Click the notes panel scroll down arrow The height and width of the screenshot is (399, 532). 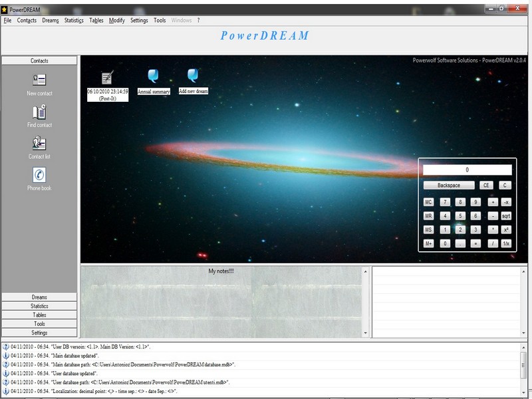pos(365,333)
